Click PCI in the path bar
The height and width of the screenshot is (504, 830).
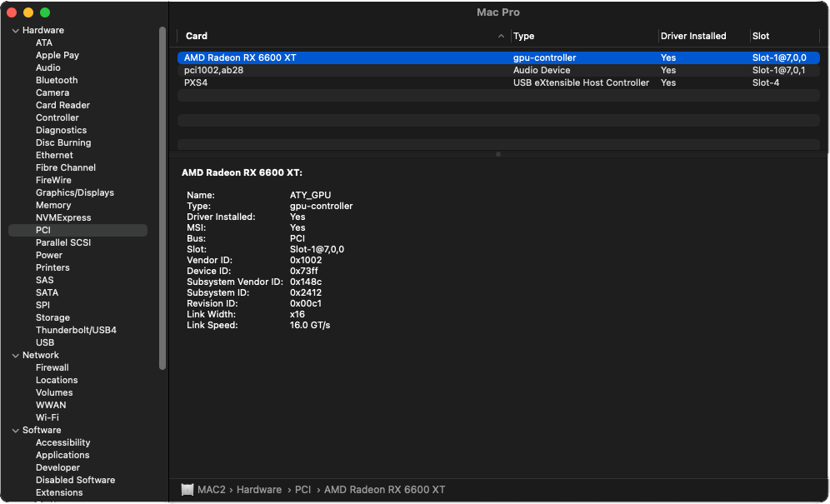pos(302,490)
